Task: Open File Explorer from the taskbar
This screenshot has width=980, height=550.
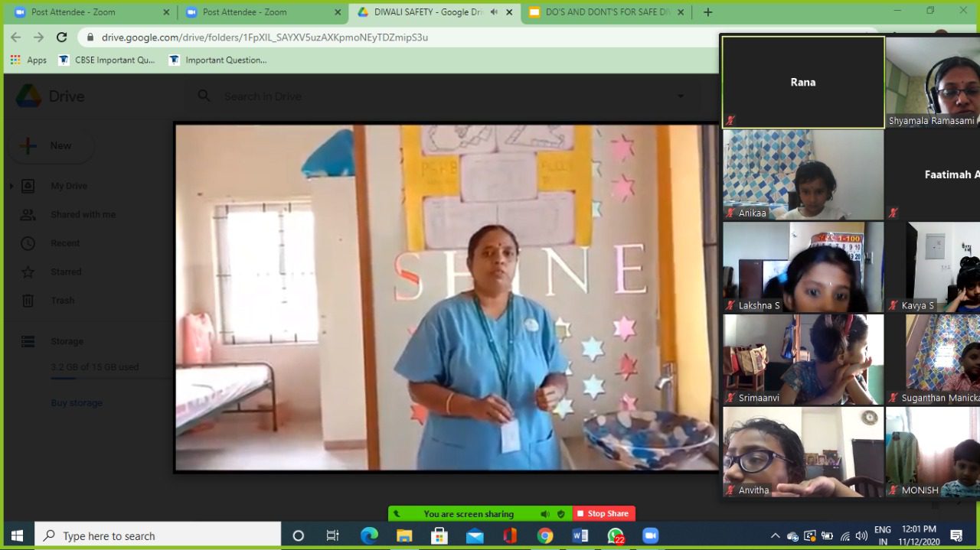Action: (404, 535)
